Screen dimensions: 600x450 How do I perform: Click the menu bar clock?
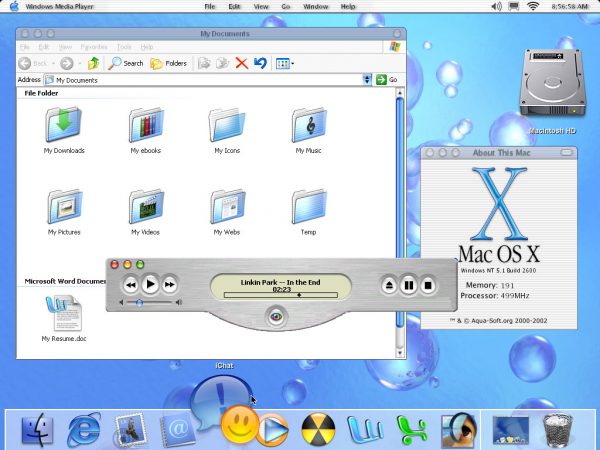(x=570, y=7)
